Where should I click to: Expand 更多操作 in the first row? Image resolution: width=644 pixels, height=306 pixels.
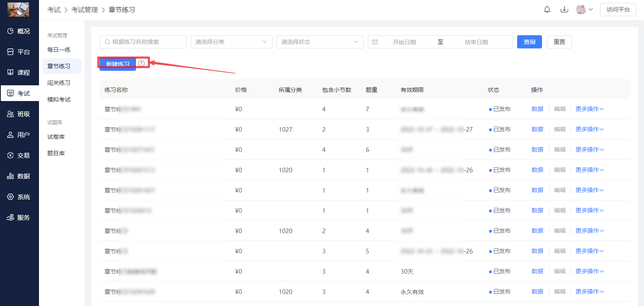589,109
